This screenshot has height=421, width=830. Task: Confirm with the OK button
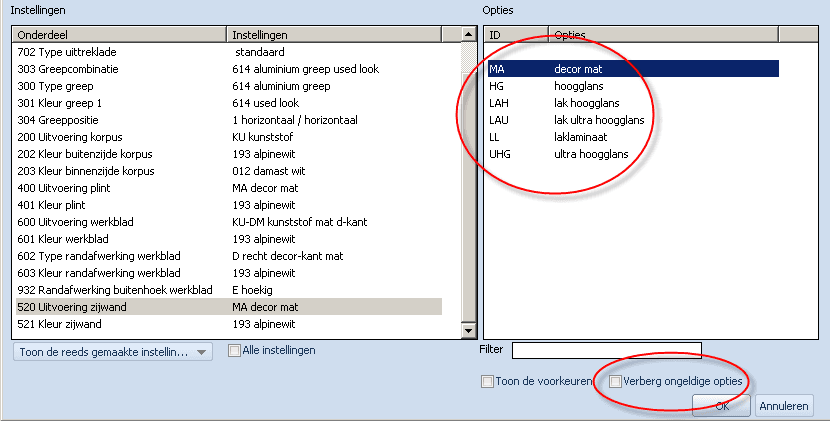click(x=721, y=406)
